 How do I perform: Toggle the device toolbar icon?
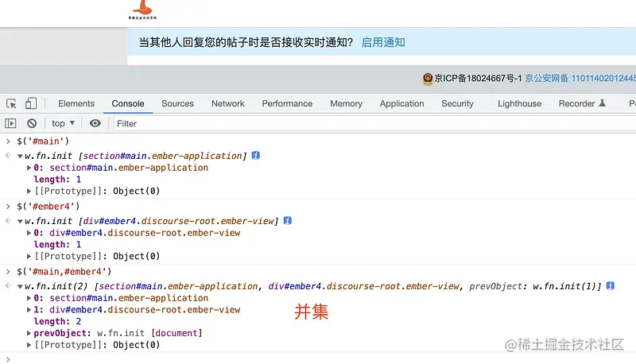point(31,103)
